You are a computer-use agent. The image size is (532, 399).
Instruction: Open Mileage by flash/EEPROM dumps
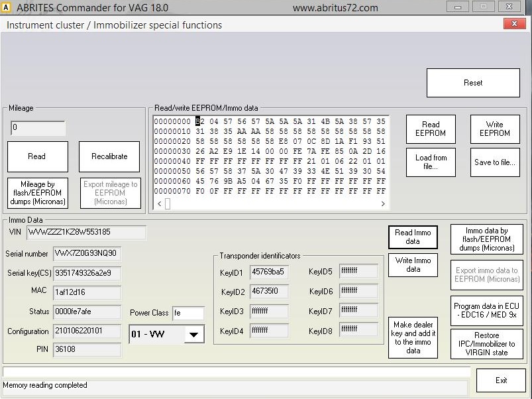click(x=37, y=193)
